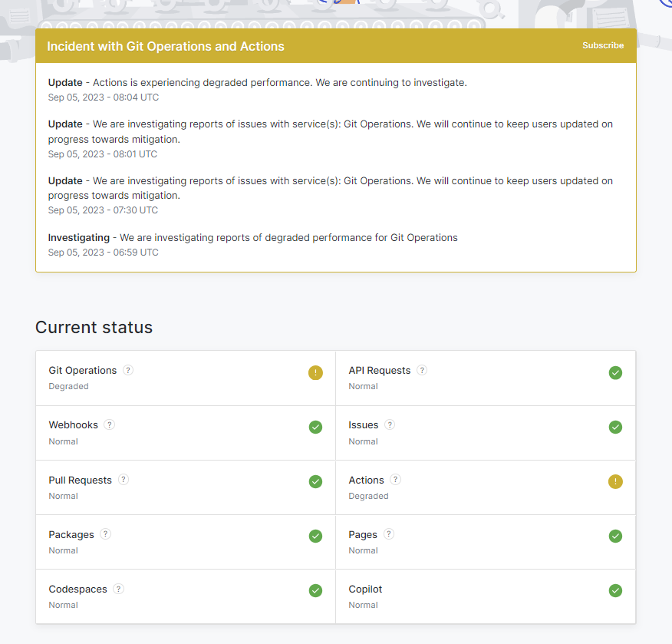Click the Packages normal check icon
672x644 pixels.
[315, 536]
